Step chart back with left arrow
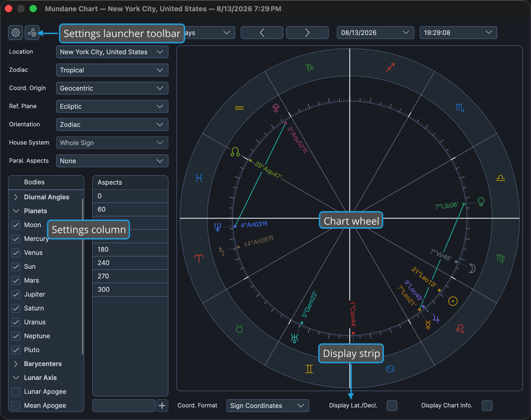 (x=262, y=33)
